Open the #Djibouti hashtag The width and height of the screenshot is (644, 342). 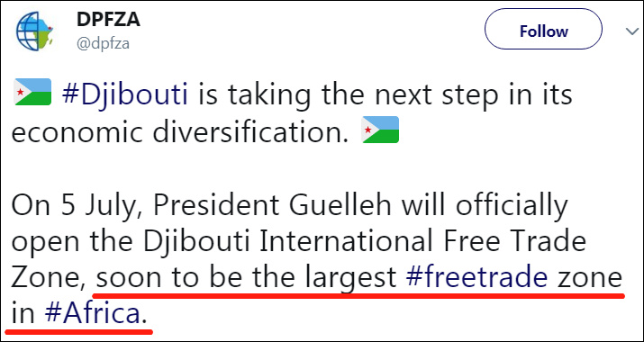125,94
